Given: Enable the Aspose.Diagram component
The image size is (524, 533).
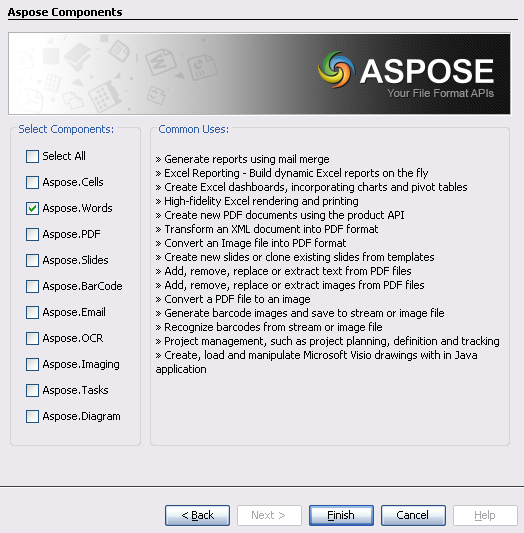Looking at the screenshot, I should [x=32, y=416].
